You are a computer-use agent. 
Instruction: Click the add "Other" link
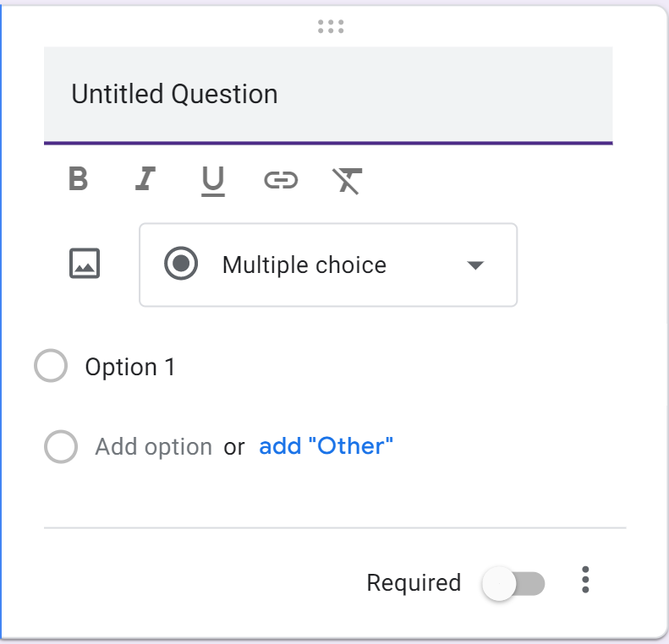(x=326, y=446)
